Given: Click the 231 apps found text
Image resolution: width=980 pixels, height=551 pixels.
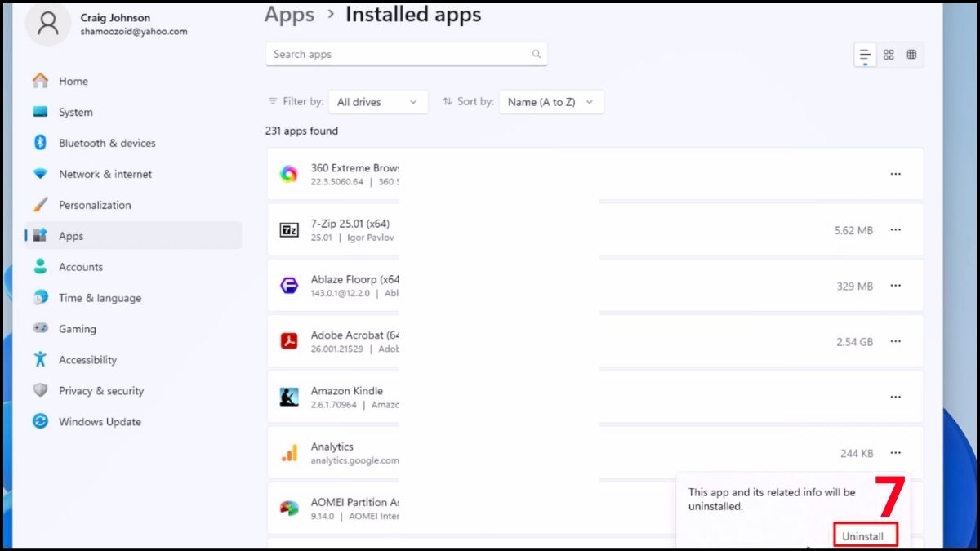Looking at the screenshot, I should pyautogui.click(x=301, y=131).
